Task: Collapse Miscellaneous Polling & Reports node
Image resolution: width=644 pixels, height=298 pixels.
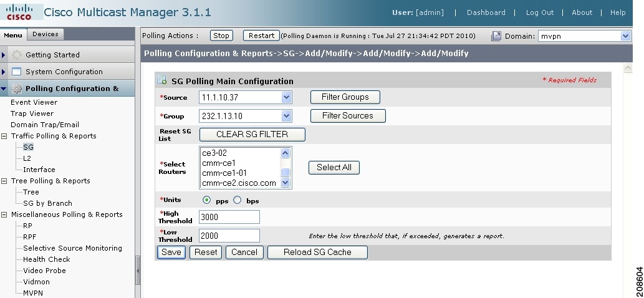Action: (4, 214)
